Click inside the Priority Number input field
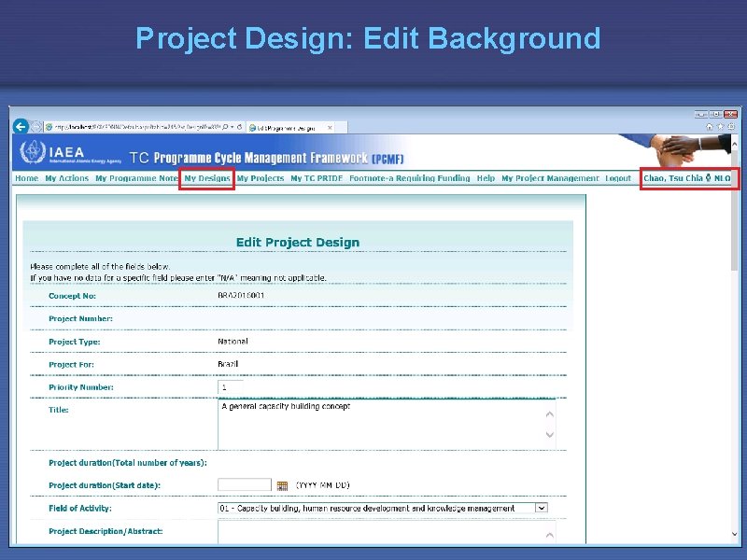Viewport: 747px width, 560px height. (230, 386)
